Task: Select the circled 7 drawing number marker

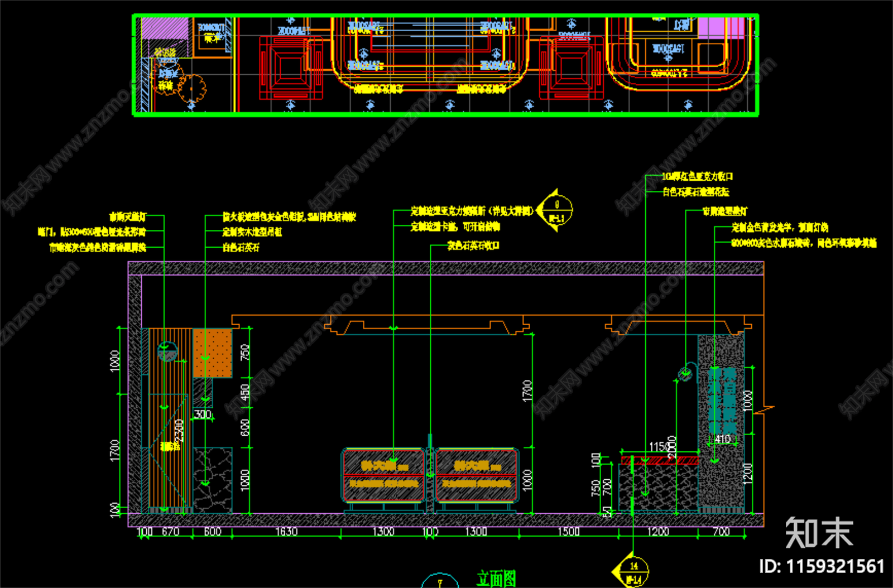Action: tap(440, 581)
